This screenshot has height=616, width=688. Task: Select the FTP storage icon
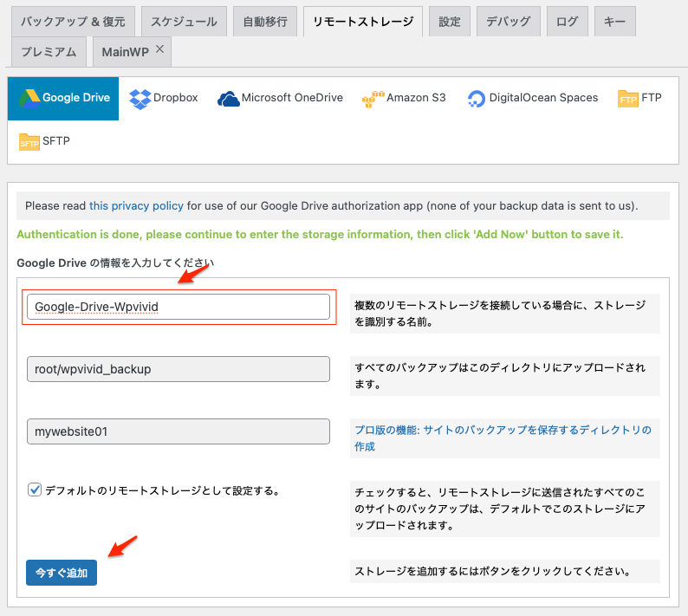[x=628, y=99]
